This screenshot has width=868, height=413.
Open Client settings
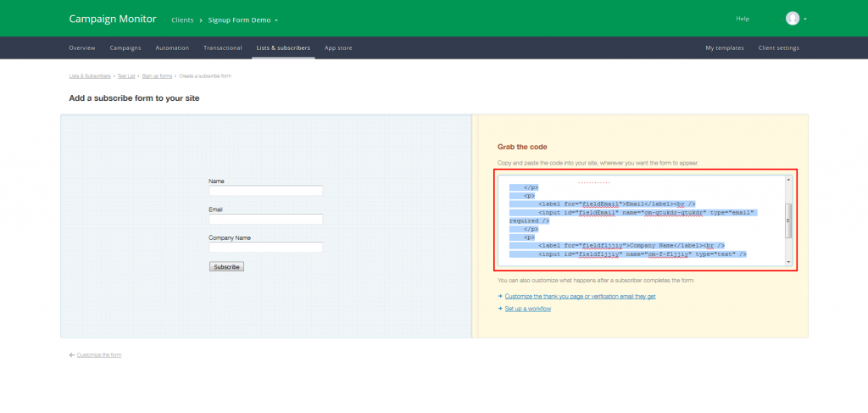tap(779, 48)
